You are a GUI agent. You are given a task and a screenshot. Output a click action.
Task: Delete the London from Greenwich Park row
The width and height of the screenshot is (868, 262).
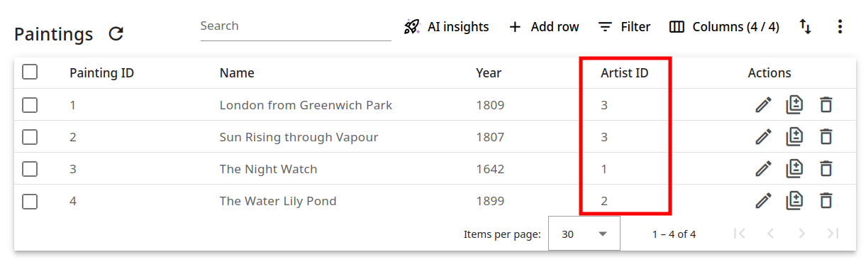pyautogui.click(x=825, y=105)
